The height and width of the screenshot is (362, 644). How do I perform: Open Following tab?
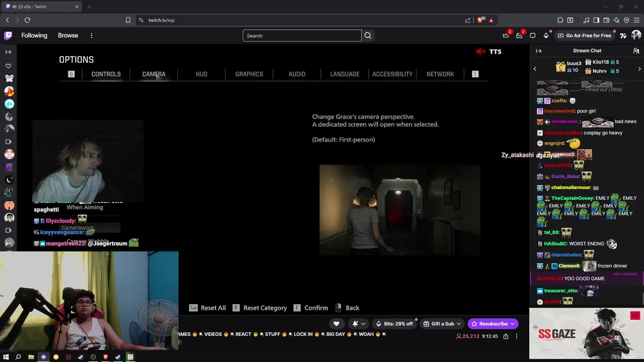click(34, 36)
